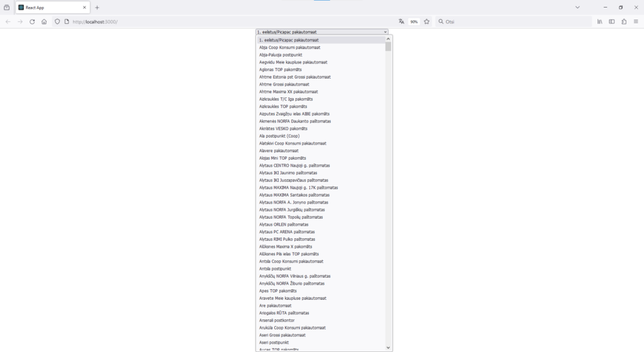Choose Alytaus MAXIMA Santaikos paštomatas
Image resolution: width=644 pixels, height=352 pixels.
pyautogui.click(x=321, y=195)
